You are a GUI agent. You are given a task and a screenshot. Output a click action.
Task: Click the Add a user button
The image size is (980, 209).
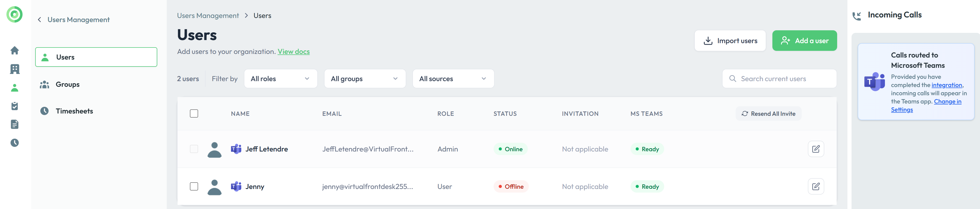(804, 41)
